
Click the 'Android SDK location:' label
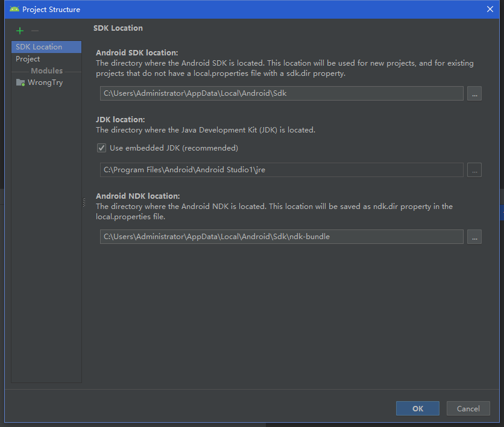pos(137,52)
